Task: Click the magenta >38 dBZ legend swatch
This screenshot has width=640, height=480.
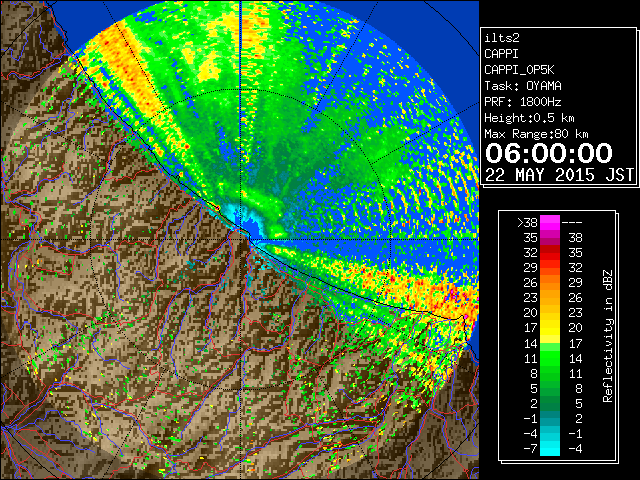Action: pyautogui.click(x=550, y=223)
